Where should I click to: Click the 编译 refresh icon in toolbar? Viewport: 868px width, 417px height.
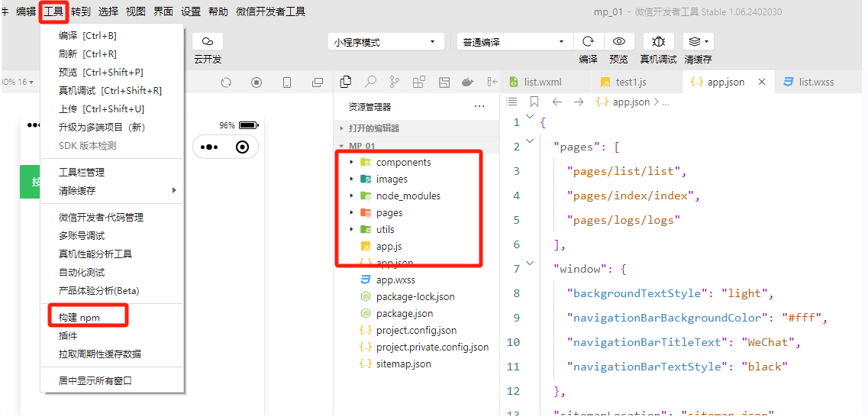click(589, 41)
